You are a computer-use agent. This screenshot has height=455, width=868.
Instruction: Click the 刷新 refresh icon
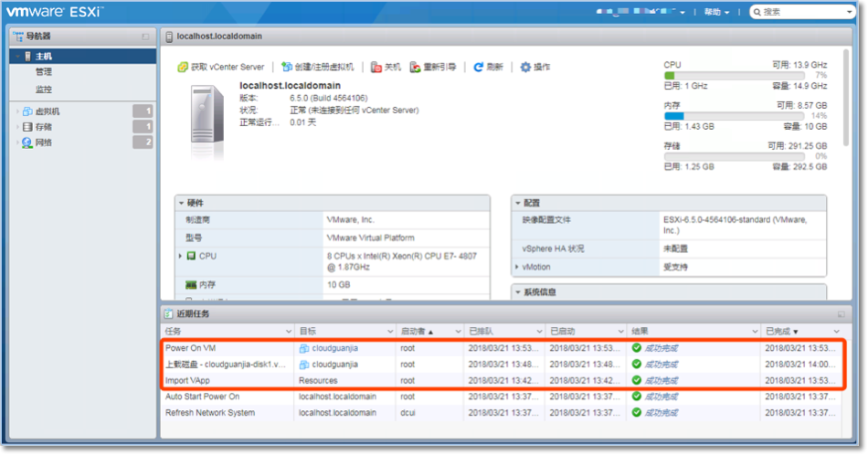478,67
